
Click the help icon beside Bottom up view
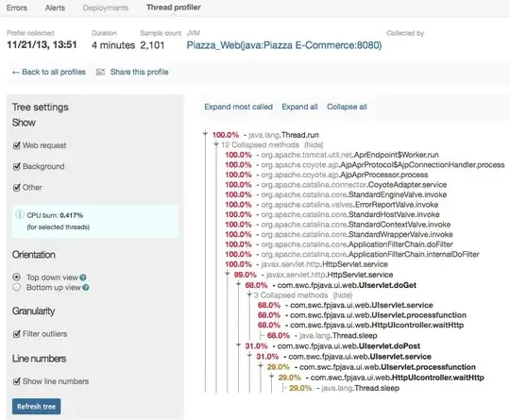coord(86,288)
